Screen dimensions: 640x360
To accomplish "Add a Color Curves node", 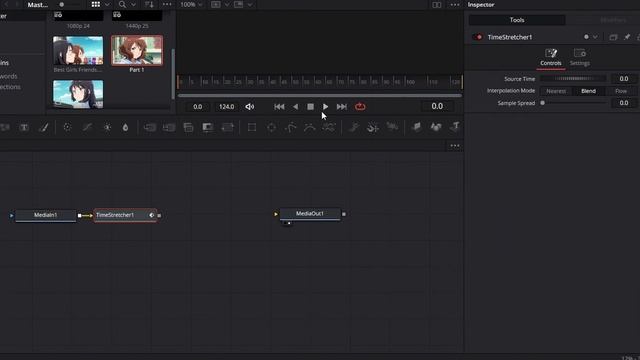I will 87,127.
